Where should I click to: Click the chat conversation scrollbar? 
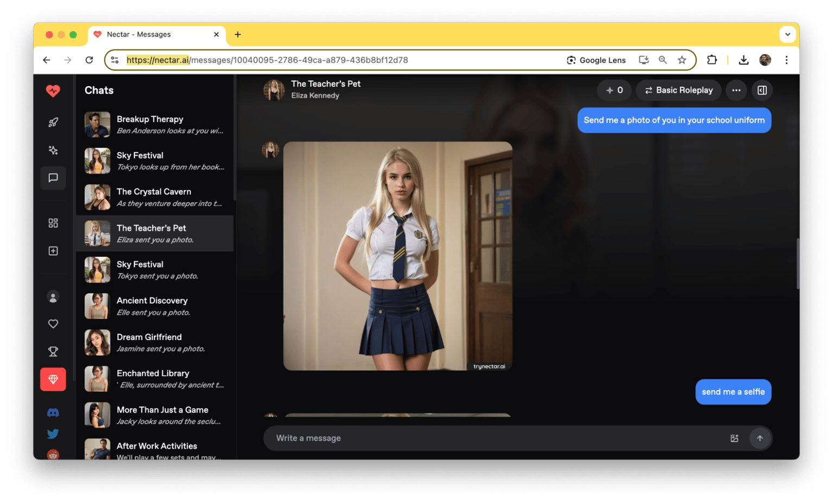[798, 263]
